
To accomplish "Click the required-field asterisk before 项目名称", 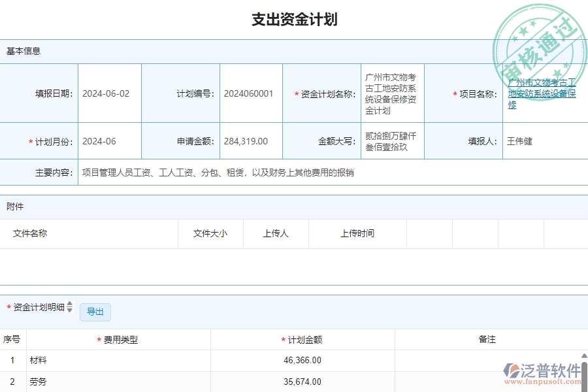I will tap(454, 93).
